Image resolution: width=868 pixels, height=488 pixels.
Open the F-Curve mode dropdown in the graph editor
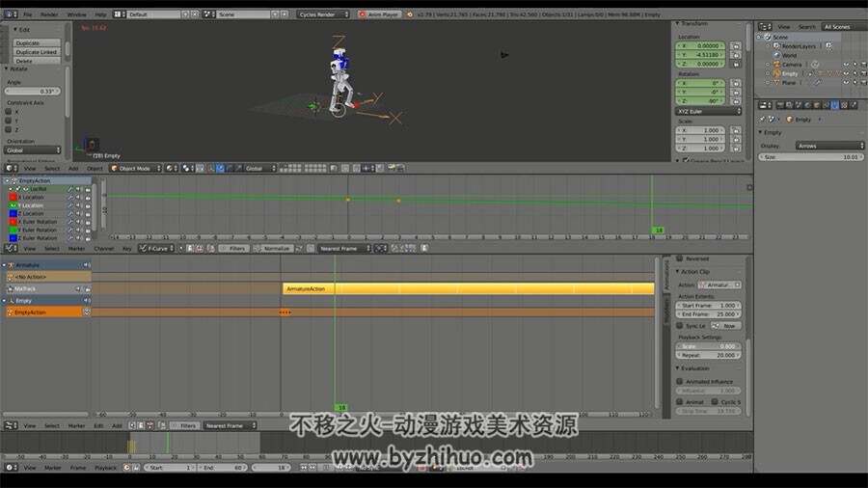pos(156,249)
